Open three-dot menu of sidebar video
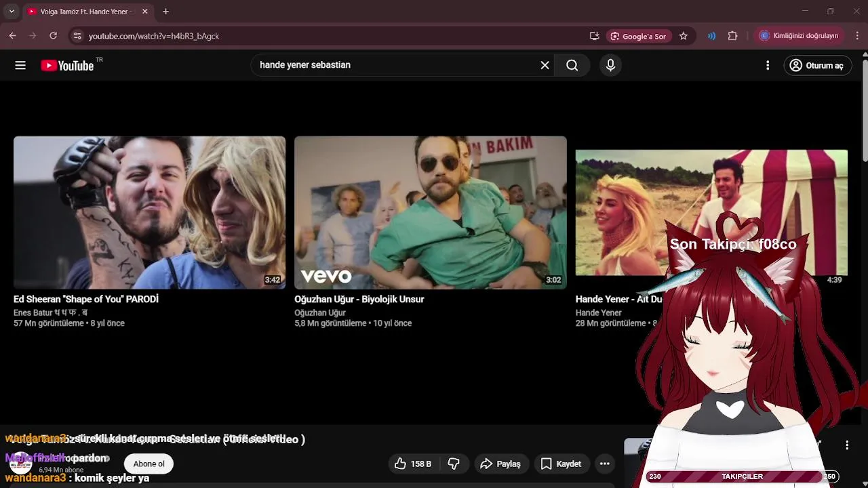The width and height of the screenshot is (868, 488). click(847, 445)
